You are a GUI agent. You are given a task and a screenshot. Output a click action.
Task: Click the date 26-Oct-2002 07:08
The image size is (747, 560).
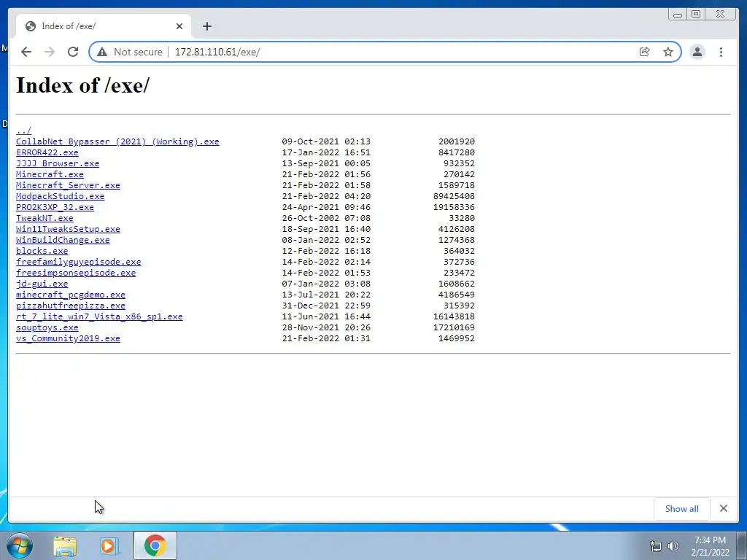pos(326,218)
